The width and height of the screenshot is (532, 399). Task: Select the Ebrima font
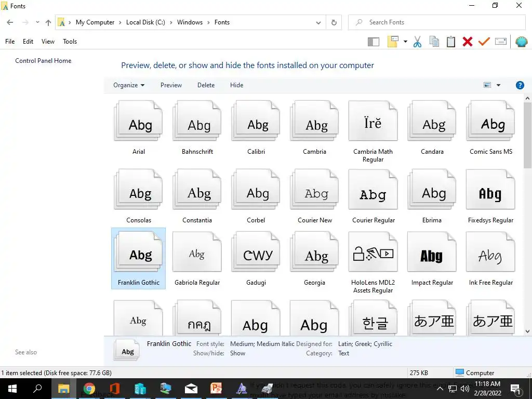[432, 196]
